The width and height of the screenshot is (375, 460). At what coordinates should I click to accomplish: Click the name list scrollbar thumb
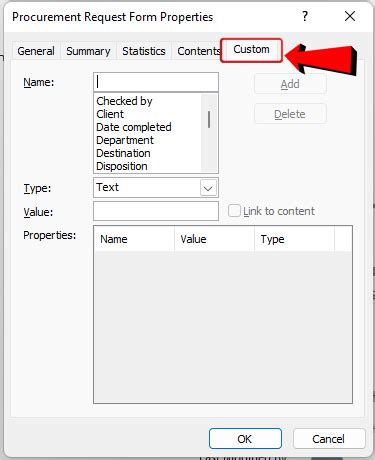(209, 119)
